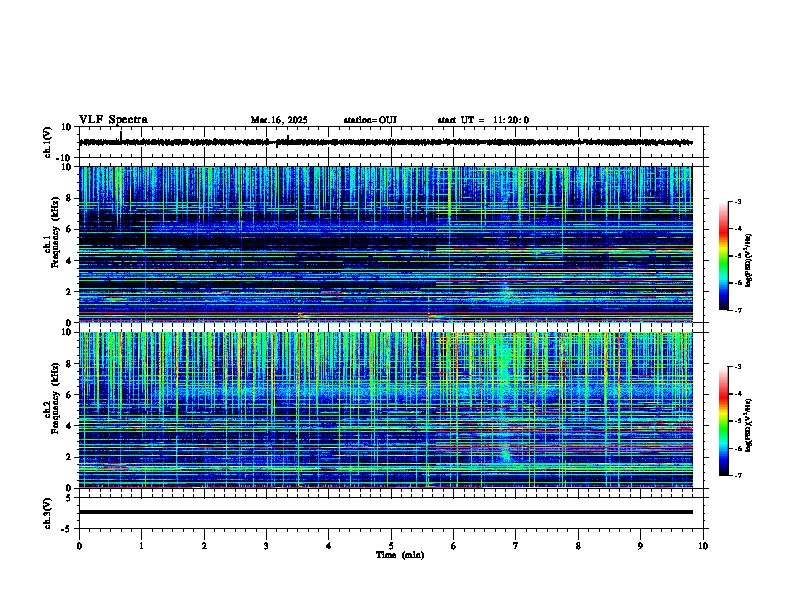This screenshot has width=792, height=612.
Task: Click the "VLF Spectra" title text
Action: pyautogui.click(x=113, y=120)
